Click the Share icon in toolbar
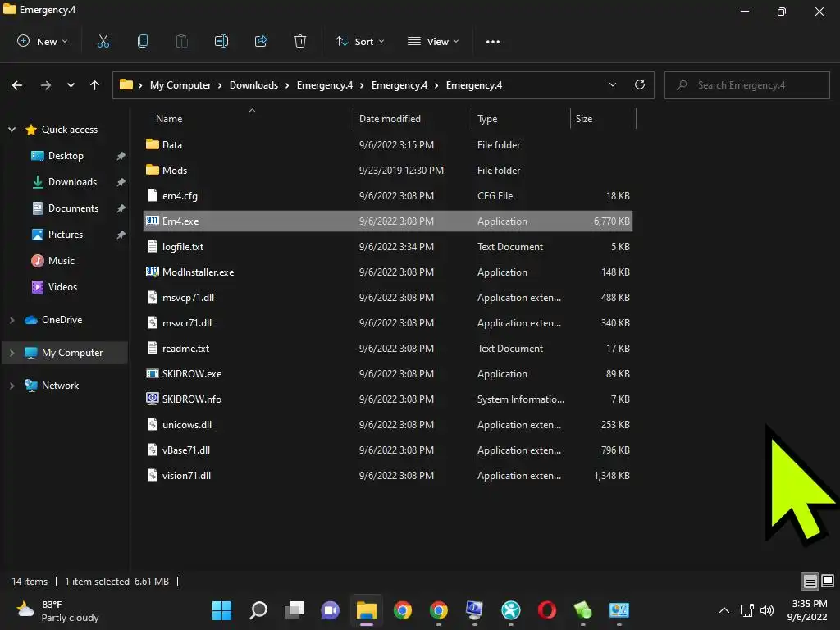The image size is (840, 630). click(x=261, y=41)
